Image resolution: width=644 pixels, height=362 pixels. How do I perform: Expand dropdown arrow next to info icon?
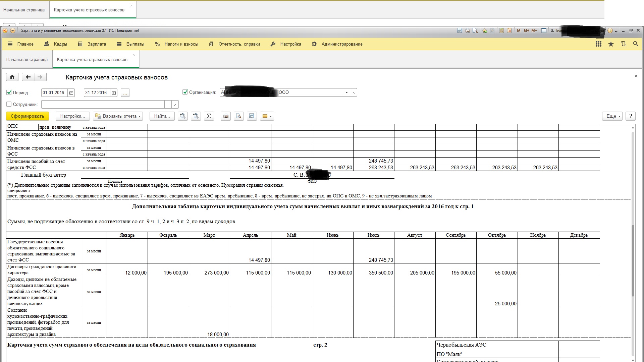pyautogui.click(x=616, y=31)
